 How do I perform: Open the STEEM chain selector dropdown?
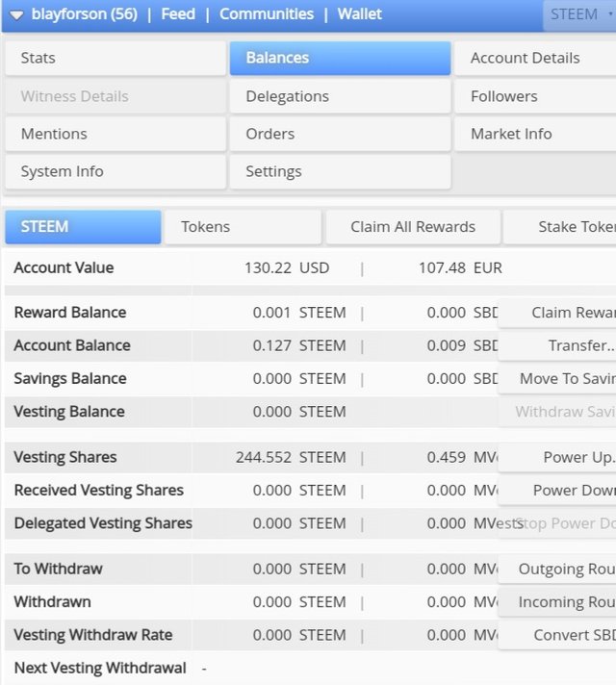click(579, 14)
